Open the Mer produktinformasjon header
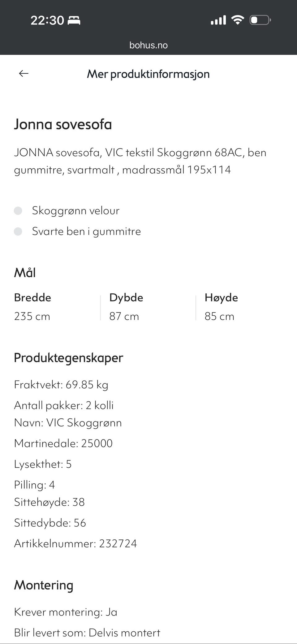The height and width of the screenshot is (644, 297). coord(148,74)
